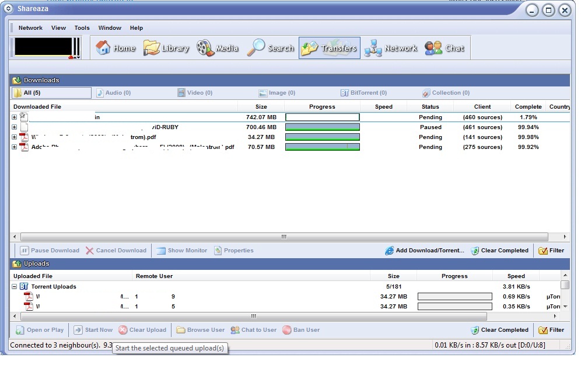Open the Search view

271,48
